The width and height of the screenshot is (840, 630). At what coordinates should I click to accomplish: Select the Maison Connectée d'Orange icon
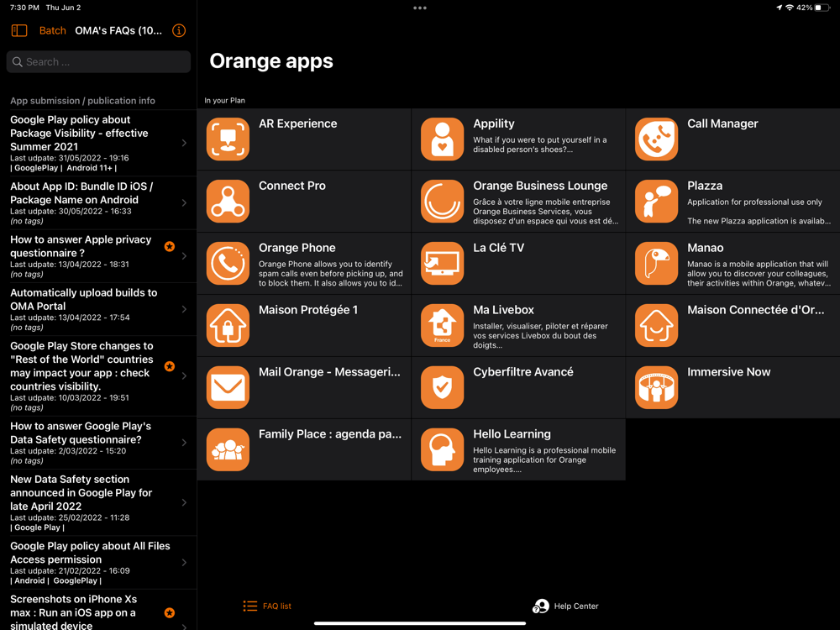(x=656, y=326)
